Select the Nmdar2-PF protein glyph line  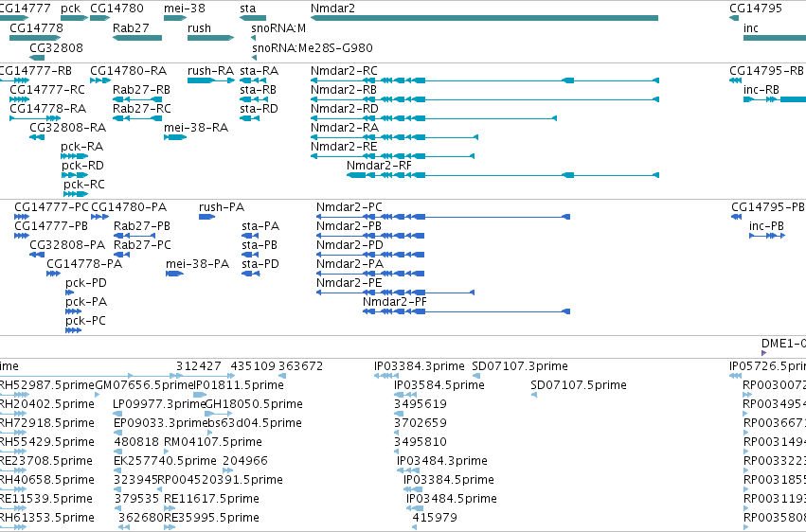tap(466, 311)
